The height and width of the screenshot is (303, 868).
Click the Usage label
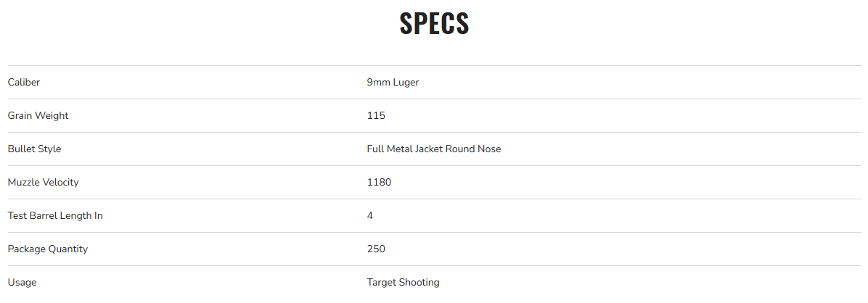click(22, 283)
